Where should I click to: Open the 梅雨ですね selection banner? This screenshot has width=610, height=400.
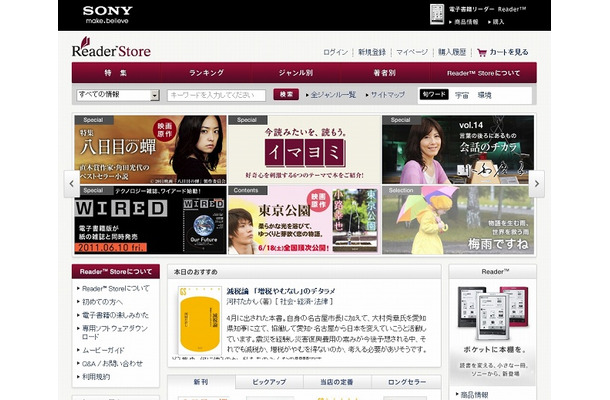coord(458,220)
